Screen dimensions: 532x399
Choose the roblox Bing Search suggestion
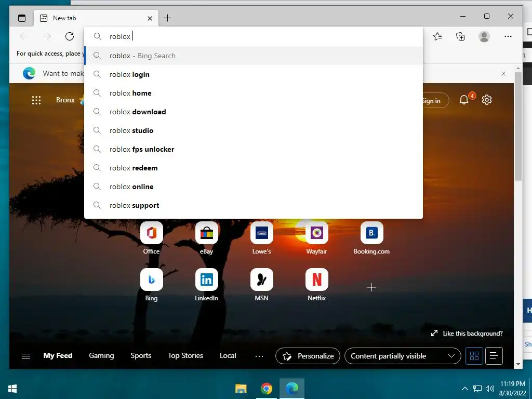coord(254,56)
